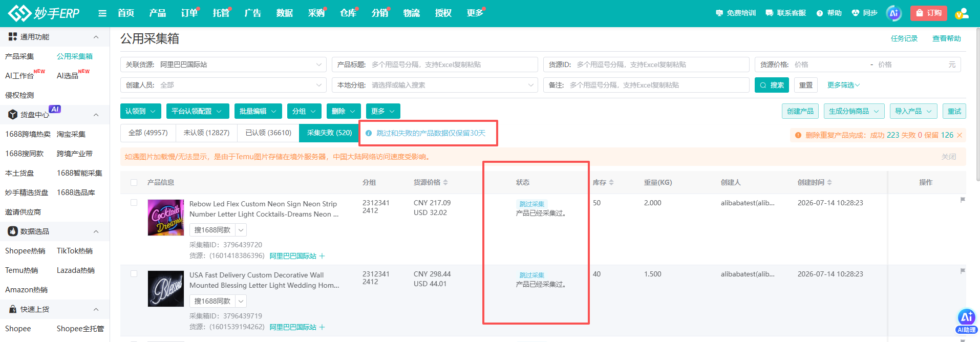Tick the select-all checkbox in table header
Viewport: 980px width, 342px height.
click(x=134, y=183)
